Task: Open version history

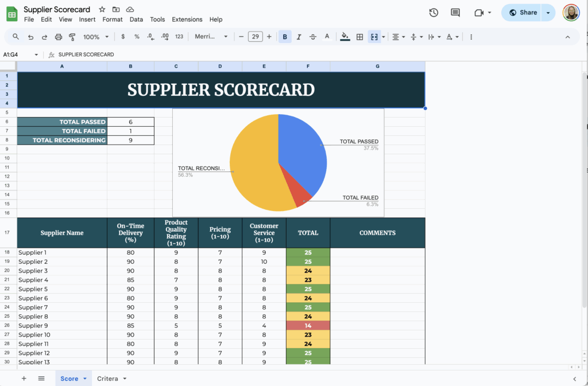Action: (434, 12)
